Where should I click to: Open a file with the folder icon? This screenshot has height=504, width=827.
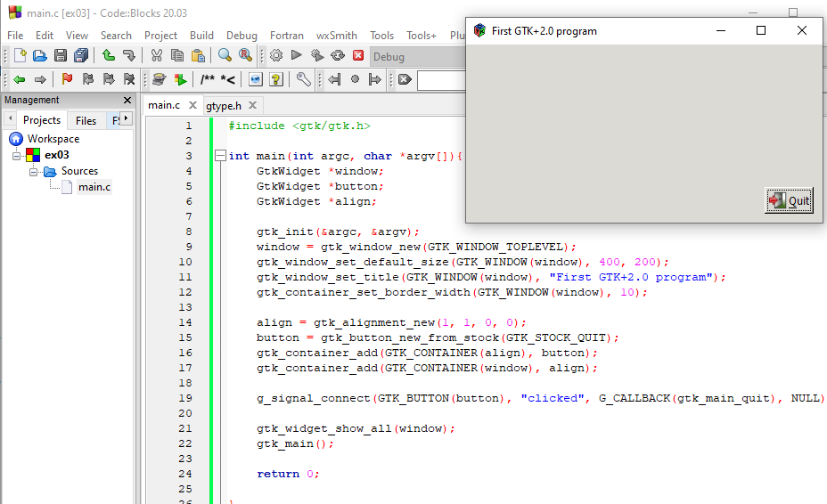[x=39, y=55]
